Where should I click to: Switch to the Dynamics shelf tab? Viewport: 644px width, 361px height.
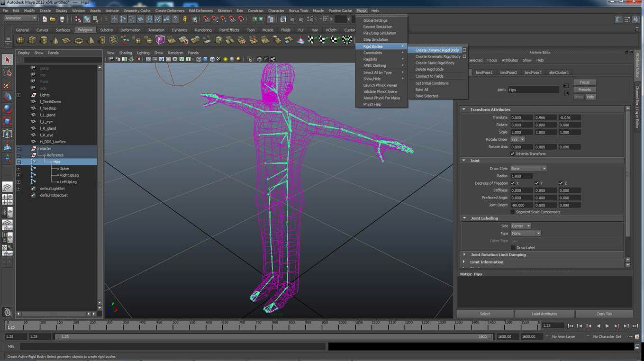pyautogui.click(x=179, y=30)
